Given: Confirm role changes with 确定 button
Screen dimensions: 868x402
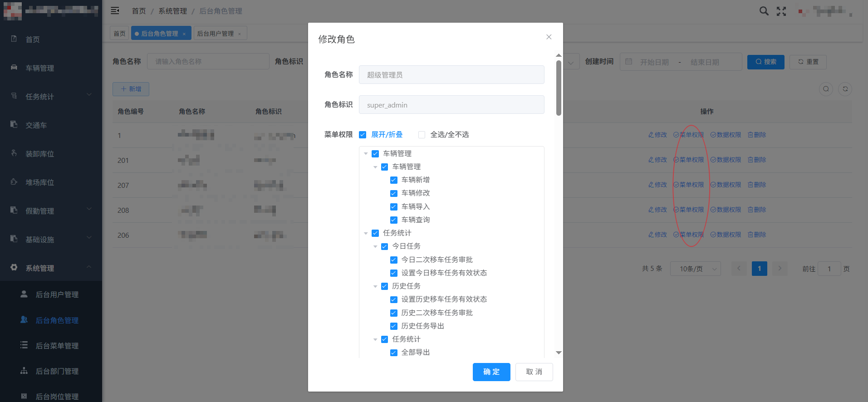Looking at the screenshot, I should click(x=491, y=372).
